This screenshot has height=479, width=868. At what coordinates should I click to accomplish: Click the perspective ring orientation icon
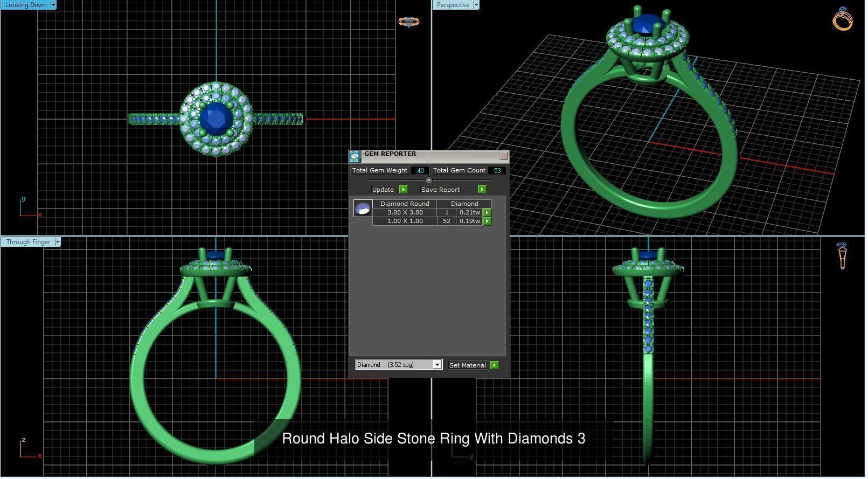(843, 19)
